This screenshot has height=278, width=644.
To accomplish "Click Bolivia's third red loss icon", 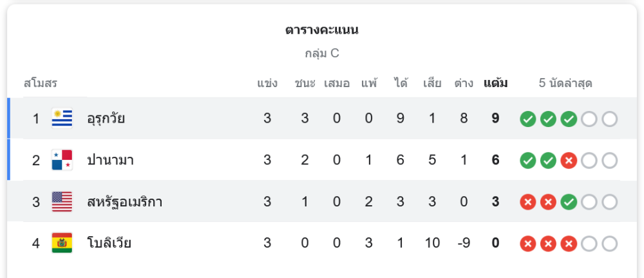I will click(569, 244).
